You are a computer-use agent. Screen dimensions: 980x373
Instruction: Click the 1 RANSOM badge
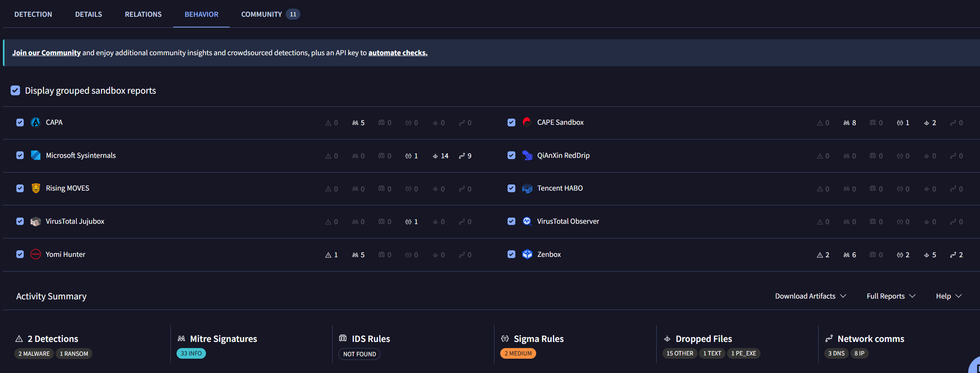click(74, 354)
